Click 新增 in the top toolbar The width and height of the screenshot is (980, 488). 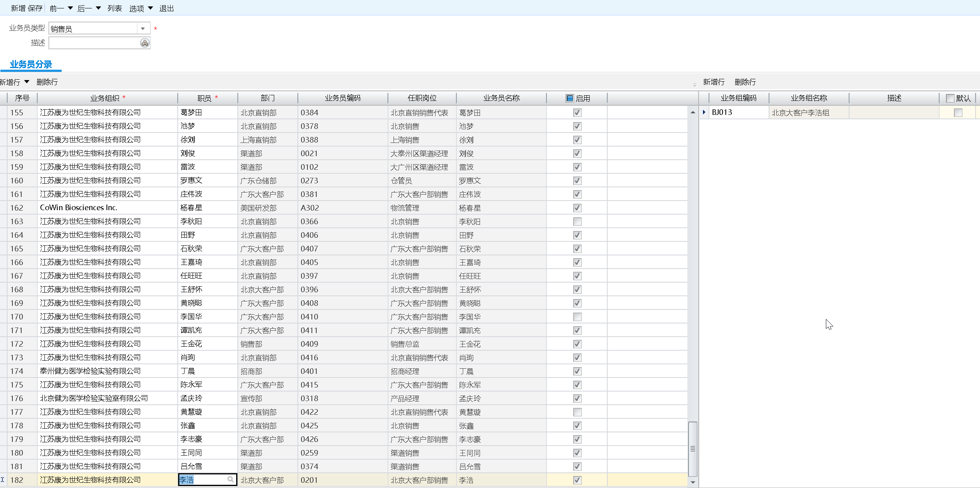pyautogui.click(x=18, y=8)
